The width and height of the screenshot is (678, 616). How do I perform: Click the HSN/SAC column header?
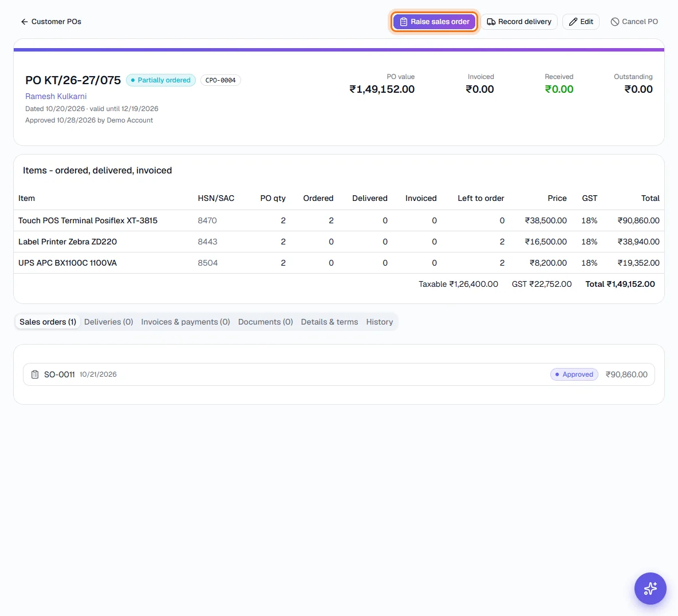[216, 199]
